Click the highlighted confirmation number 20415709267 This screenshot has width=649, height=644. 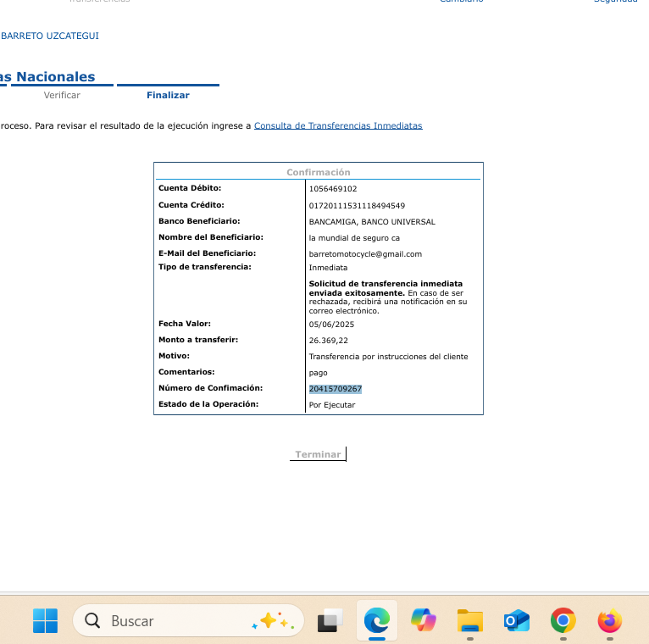336,389
